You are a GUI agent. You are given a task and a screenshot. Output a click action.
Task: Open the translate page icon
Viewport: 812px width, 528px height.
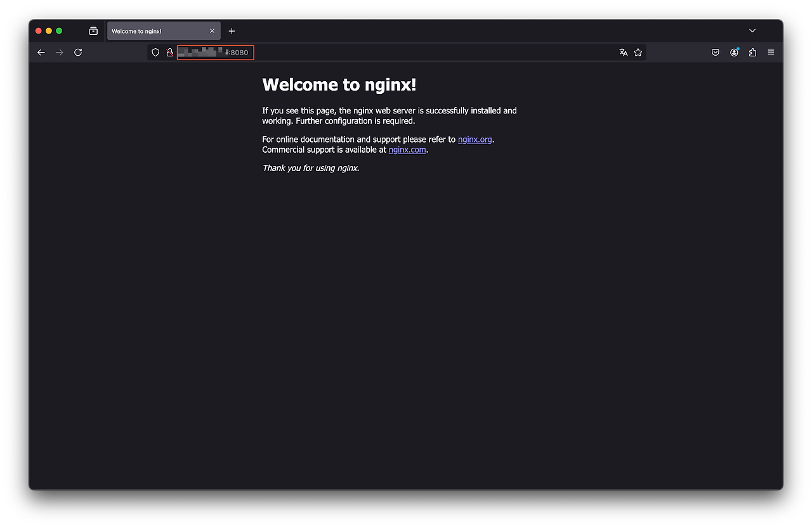[623, 53]
